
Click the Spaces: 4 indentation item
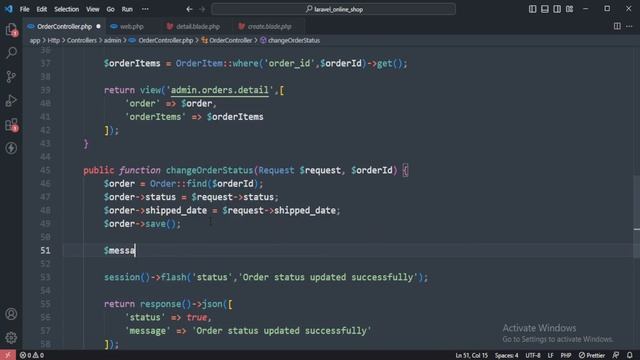507,355
